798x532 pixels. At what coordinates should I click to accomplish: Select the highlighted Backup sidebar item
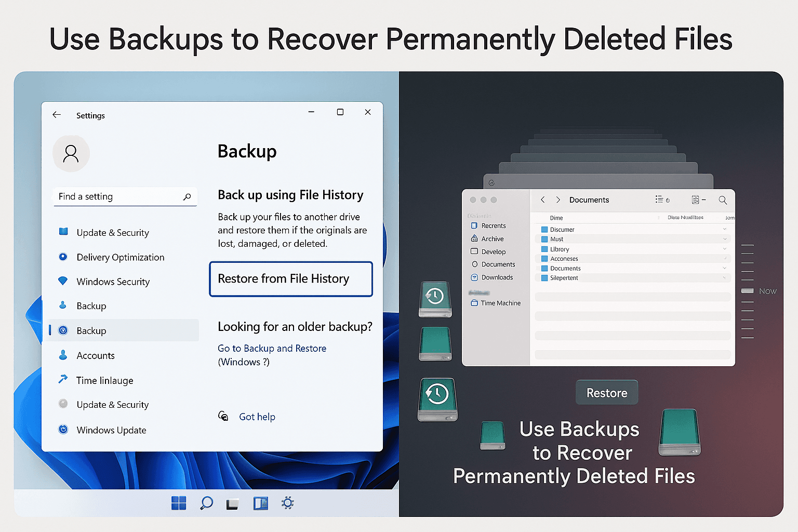(x=124, y=330)
